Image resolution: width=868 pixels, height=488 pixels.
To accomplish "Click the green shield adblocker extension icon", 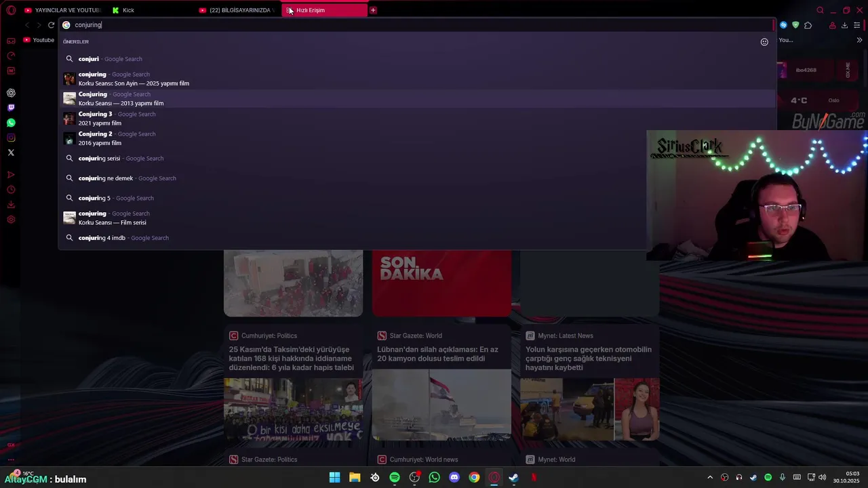I will [795, 25].
